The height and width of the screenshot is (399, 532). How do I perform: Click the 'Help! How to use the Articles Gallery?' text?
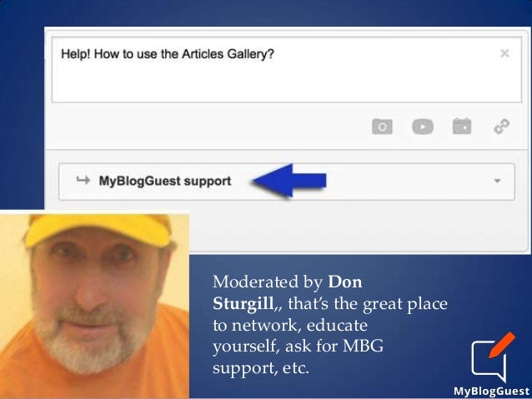coord(168,54)
